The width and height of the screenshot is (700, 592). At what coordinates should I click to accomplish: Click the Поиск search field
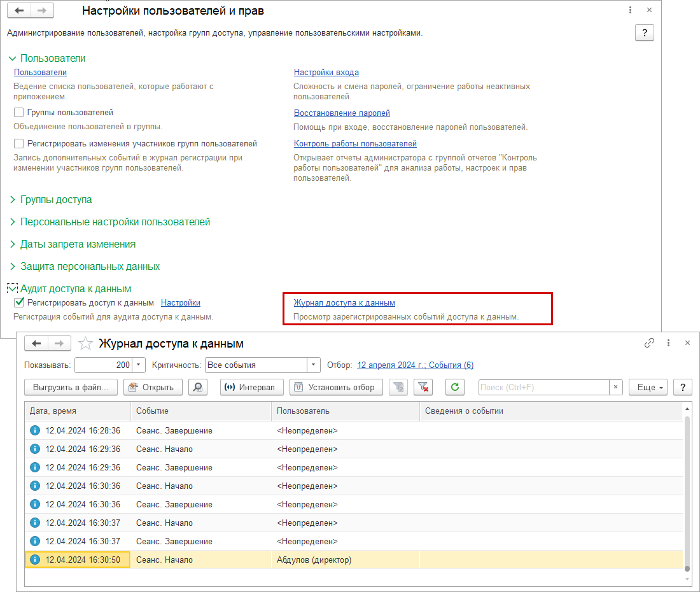[544, 387]
